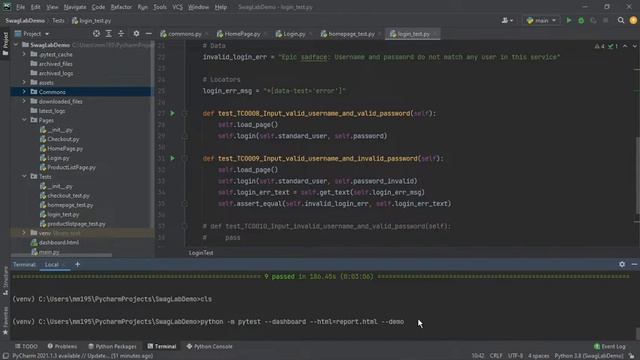The height and width of the screenshot is (360, 640).
Task: Expand all in Project panel toolbar
Action: point(109,34)
